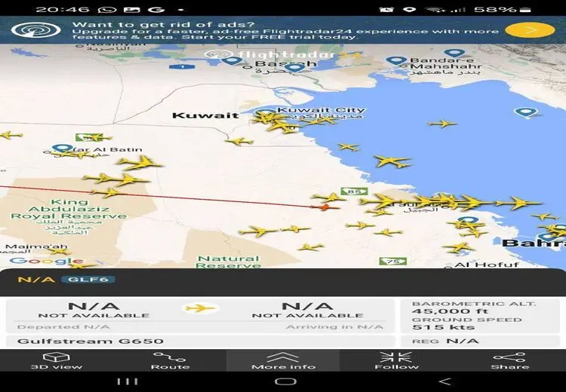Viewport: 566px width, 392px height.
Task: Tap King Abdulaziz Royal Reserve label
Action: pyautogui.click(x=69, y=209)
